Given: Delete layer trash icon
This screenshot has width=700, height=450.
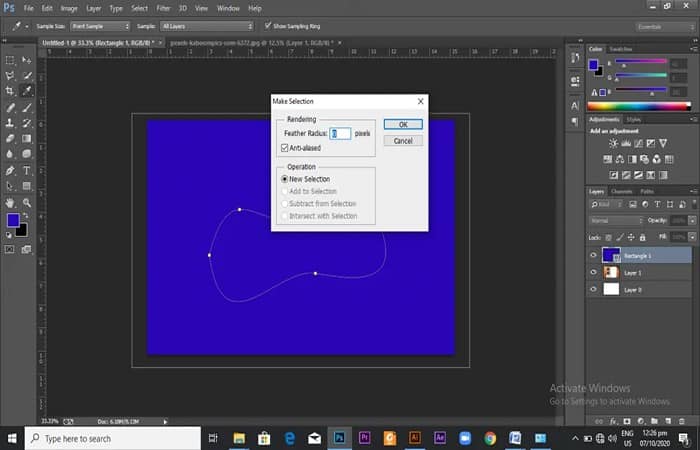Looking at the screenshot, I should 681,421.
